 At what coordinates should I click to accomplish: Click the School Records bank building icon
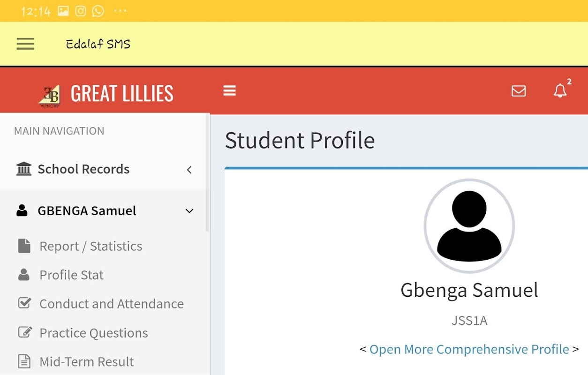coord(24,169)
